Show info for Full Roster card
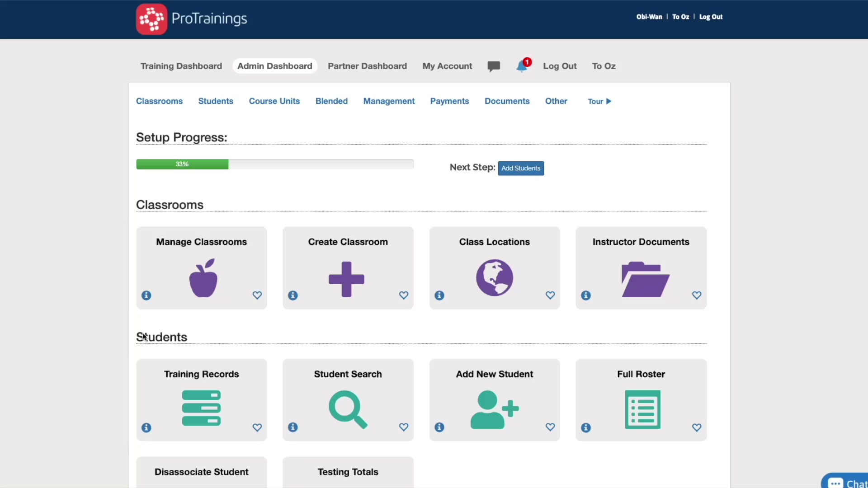This screenshot has height=488, width=868. [x=586, y=427]
